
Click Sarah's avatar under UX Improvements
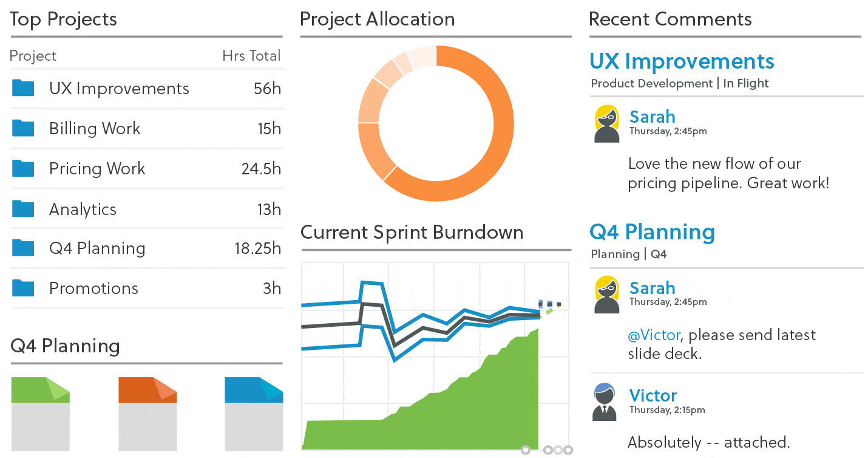(x=606, y=124)
